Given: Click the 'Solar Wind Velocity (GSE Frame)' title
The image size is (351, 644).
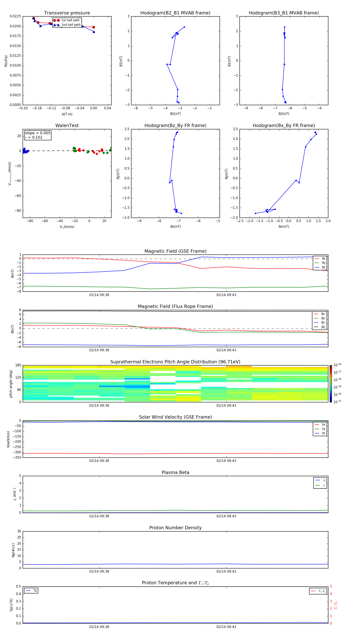Looking at the screenshot, I should click(175, 417).
